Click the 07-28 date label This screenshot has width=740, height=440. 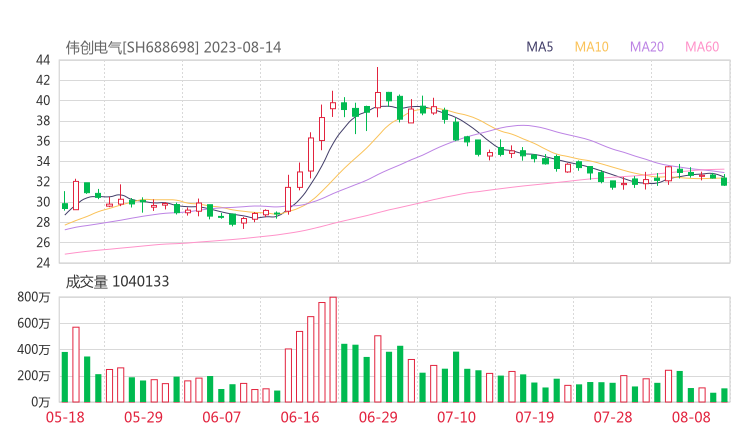613,417
